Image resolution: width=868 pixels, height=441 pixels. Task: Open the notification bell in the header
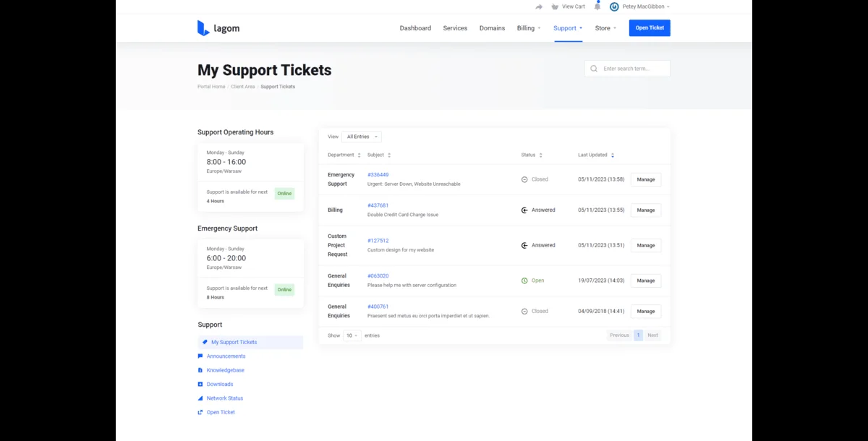coord(597,6)
